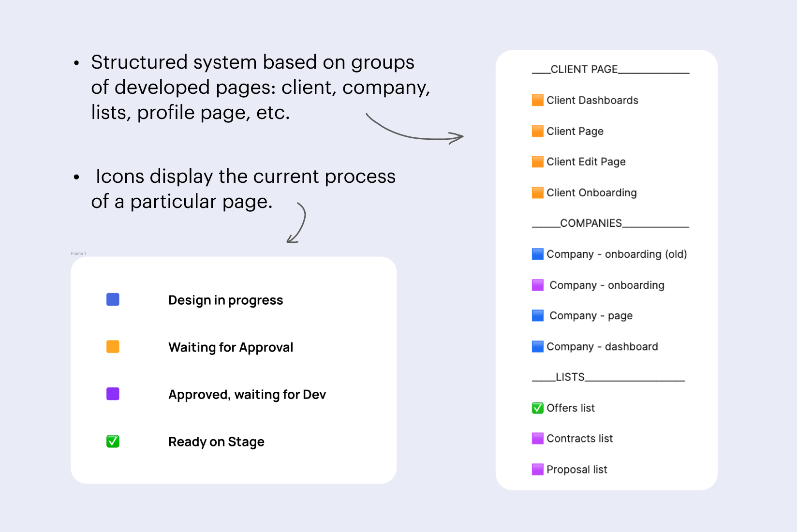Click blue icon next to Company - onboarding (old)
The height and width of the screenshot is (532, 797).
point(537,254)
